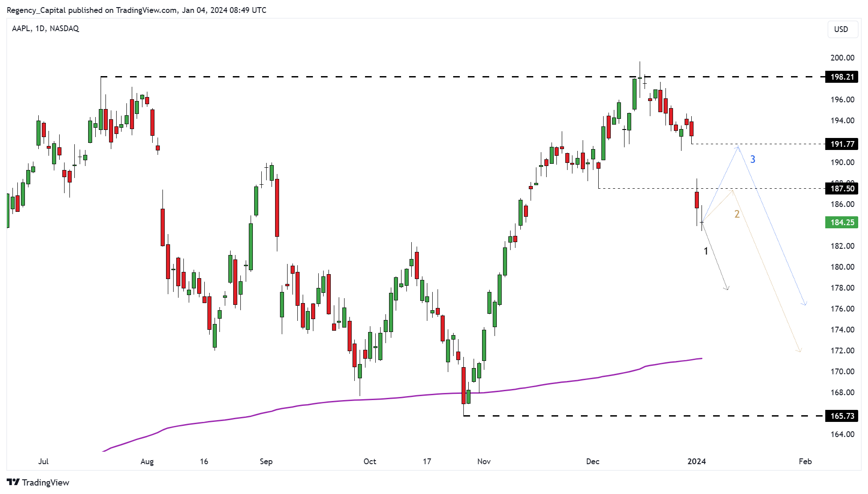Click the Sep label on time axis
Image resolution: width=868 pixels, height=494 pixels.
coord(266,462)
